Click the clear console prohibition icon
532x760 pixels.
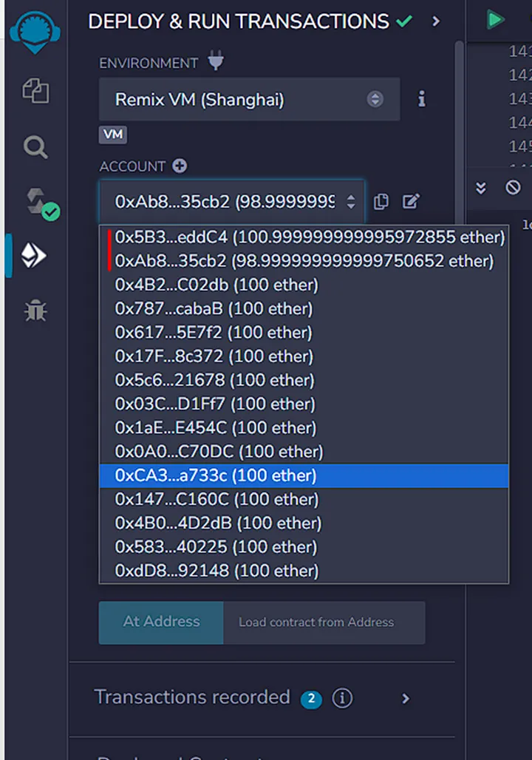tap(513, 188)
